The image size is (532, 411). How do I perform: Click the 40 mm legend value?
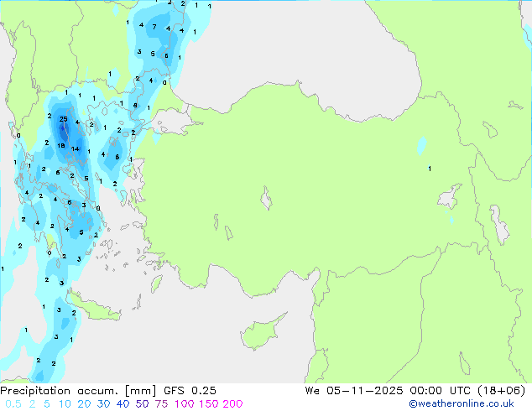[x=123, y=404]
